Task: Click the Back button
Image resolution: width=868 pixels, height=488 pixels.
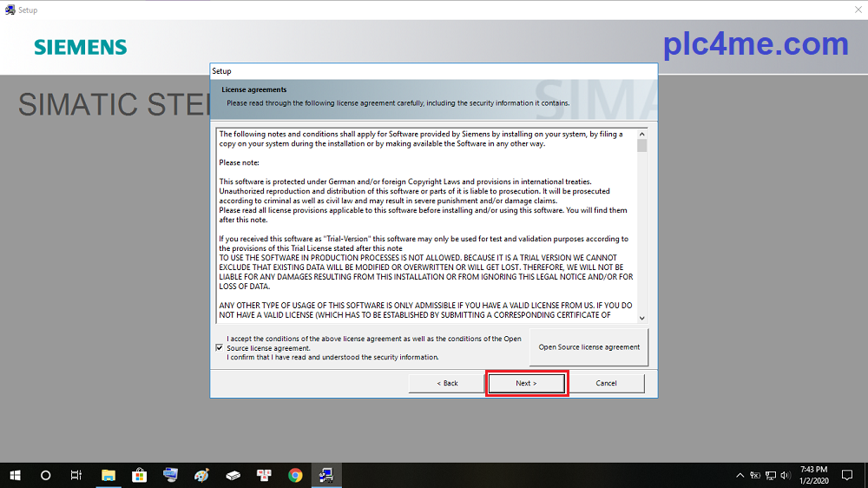Action: [446, 383]
